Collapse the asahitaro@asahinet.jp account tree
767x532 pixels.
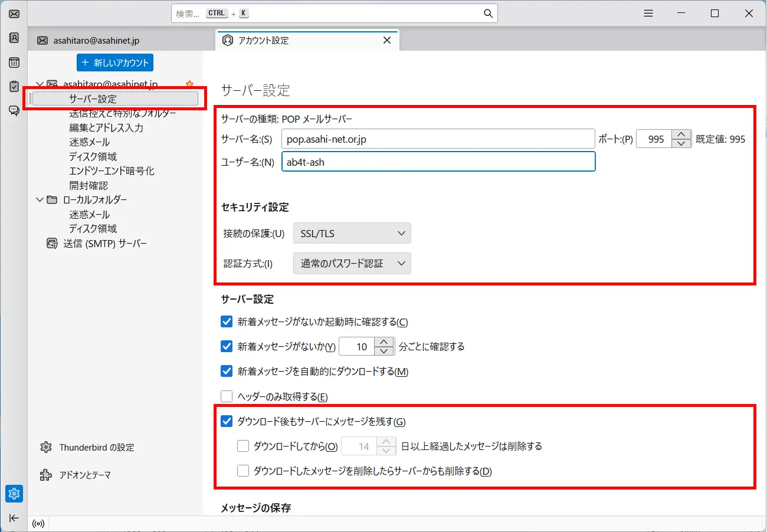pos(40,84)
